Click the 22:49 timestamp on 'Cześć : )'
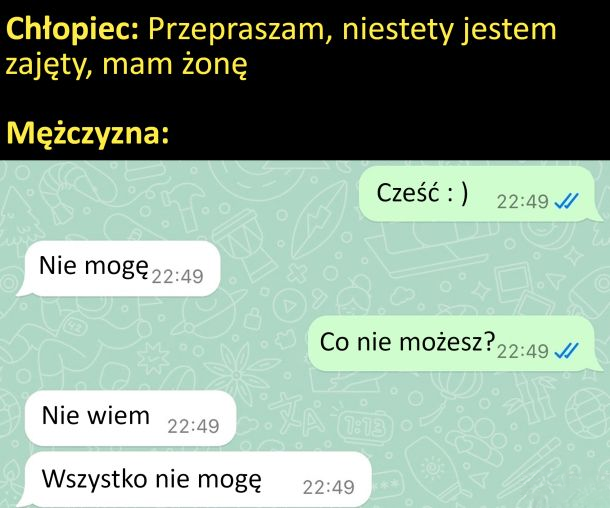610x508 pixels. click(522, 202)
